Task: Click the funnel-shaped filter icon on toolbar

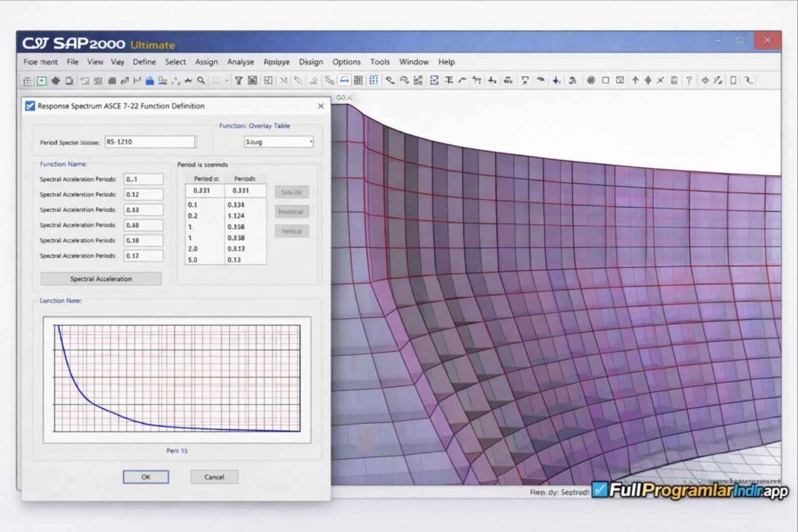Action: [x=240, y=79]
